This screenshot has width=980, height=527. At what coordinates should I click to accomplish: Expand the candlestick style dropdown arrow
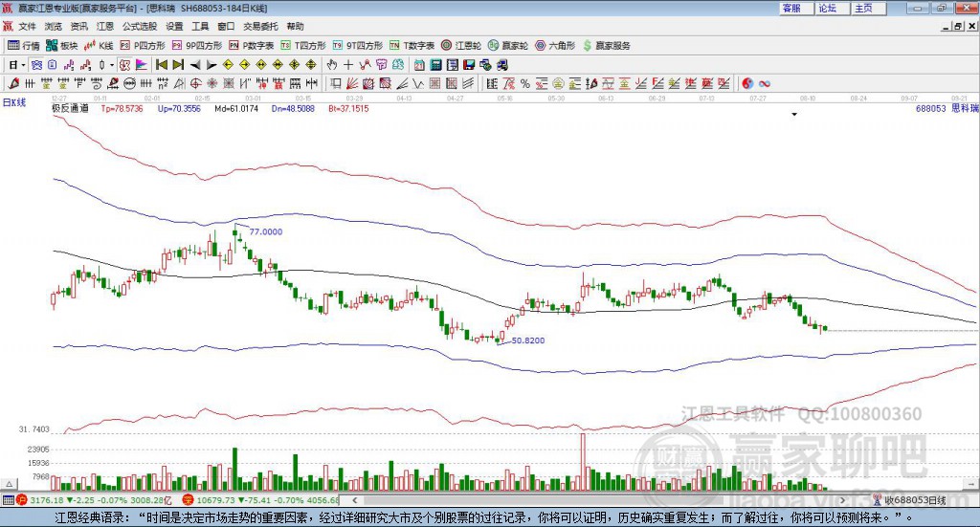tap(112, 65)
